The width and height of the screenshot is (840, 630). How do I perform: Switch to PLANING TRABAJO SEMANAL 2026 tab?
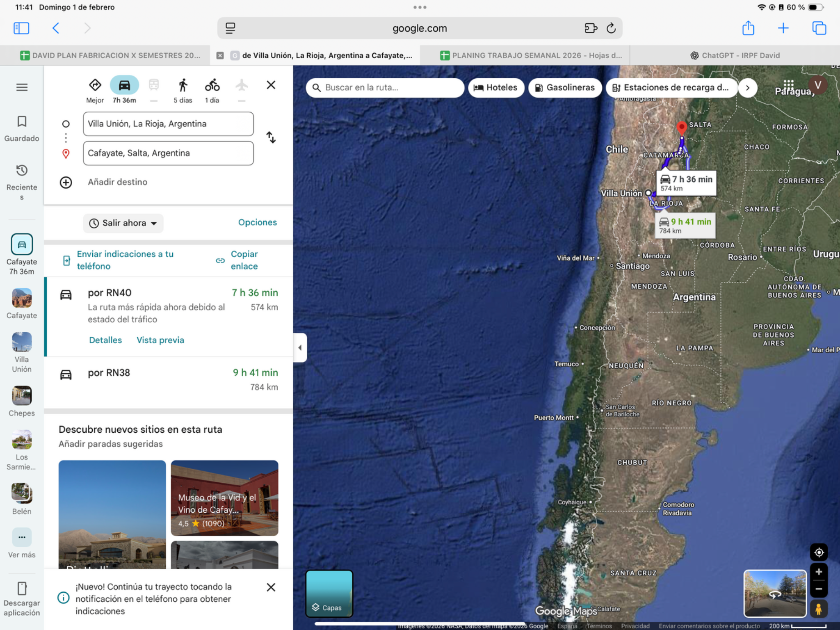(531, 55)
